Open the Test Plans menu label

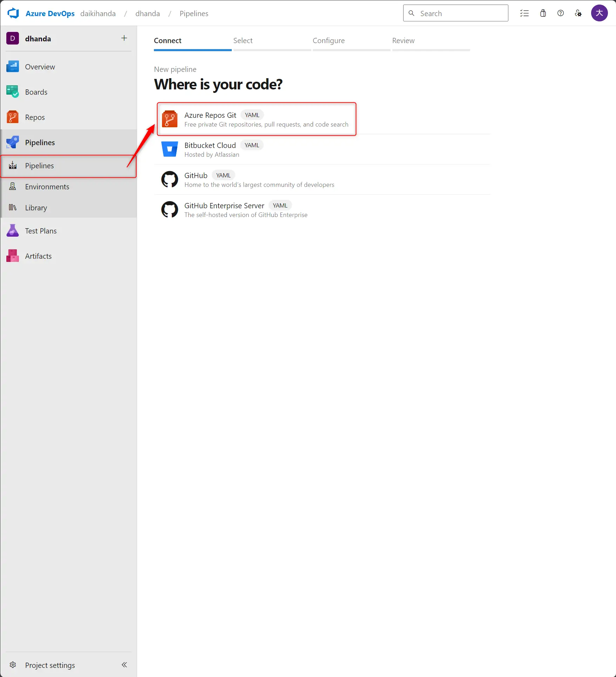point(41,231)
